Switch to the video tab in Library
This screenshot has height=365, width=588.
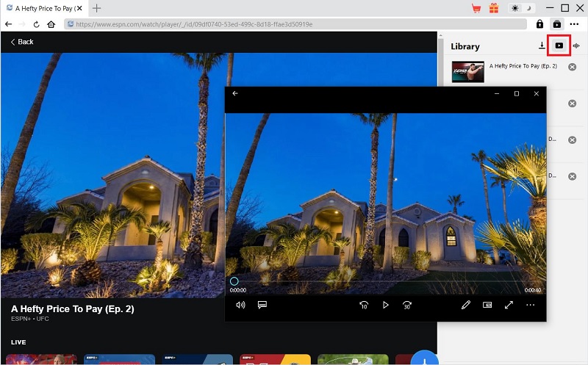point(559,46)
